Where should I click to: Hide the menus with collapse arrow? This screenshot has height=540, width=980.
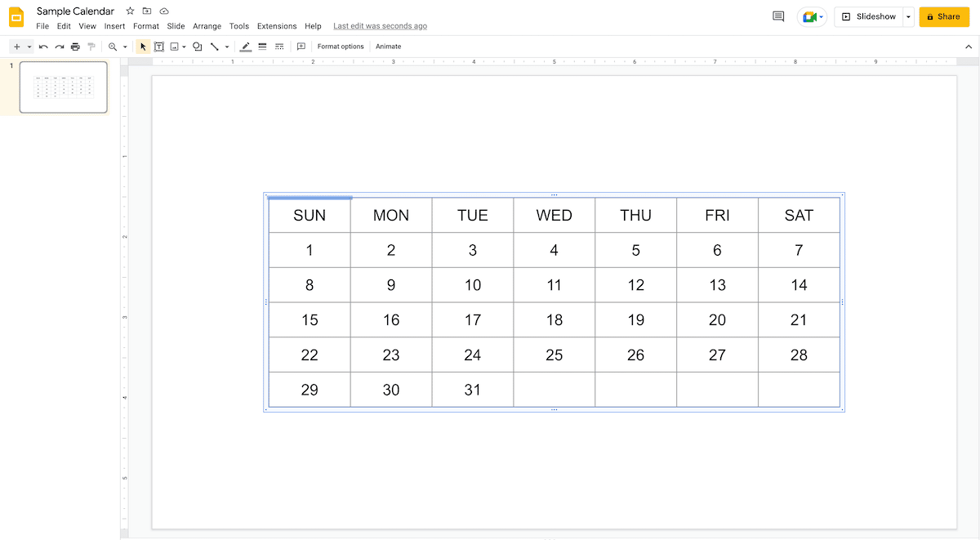(x=968, y=47)
